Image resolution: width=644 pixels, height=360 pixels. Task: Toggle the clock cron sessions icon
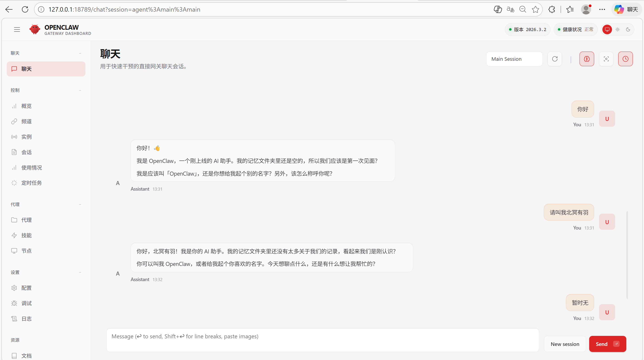[625, 59]
